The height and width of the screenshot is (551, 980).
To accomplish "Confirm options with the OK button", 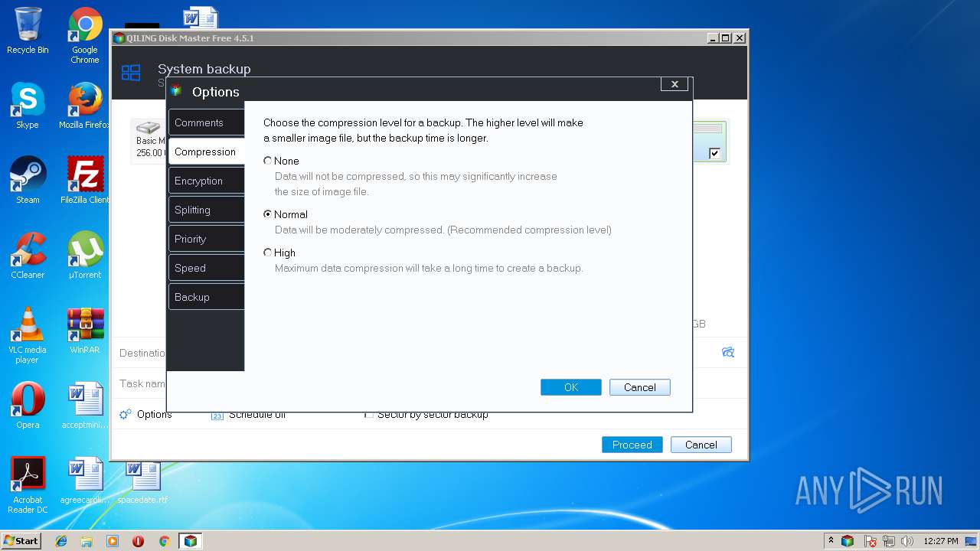I will [570, 387].
